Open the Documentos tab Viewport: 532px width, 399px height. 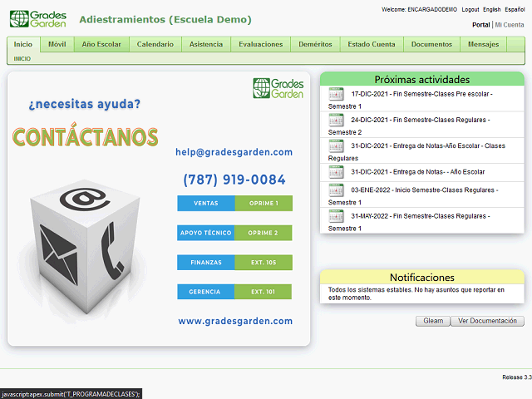431,44
